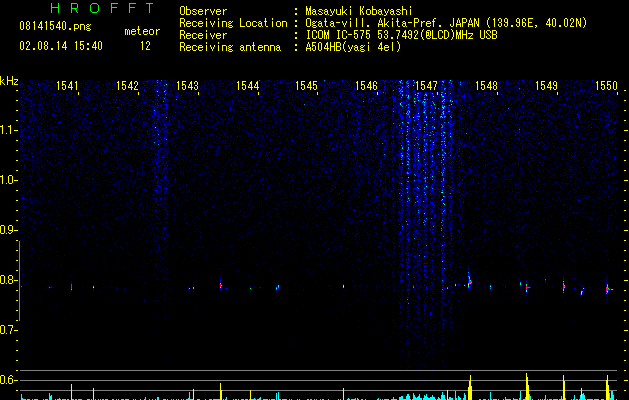Select the file name 08141540.png
629x400 pixels.
(x=55, y=27)
